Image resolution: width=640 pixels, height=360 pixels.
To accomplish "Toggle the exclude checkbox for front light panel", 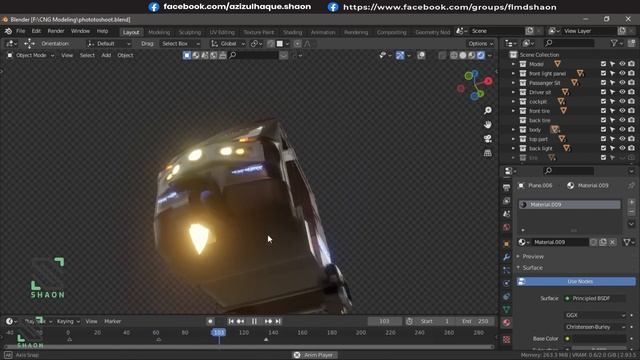I will point(603,73).
